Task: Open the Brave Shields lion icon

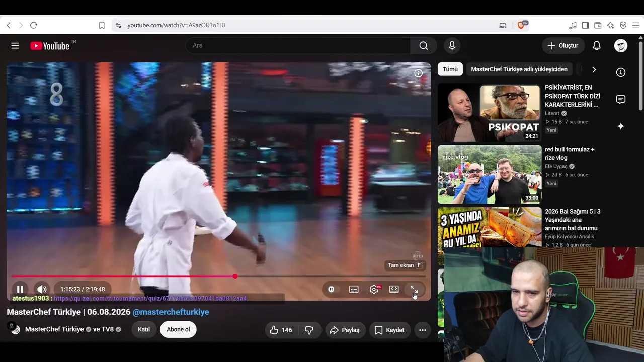Action: pyautogui.click(x=521, y=25)
